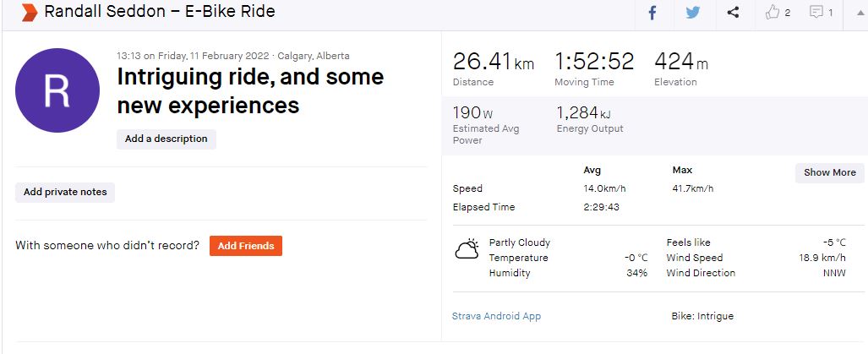Click the Strava orange chevron logo
Image resolution: width=868 pixels, height=354 pixels.
(29, 13)
